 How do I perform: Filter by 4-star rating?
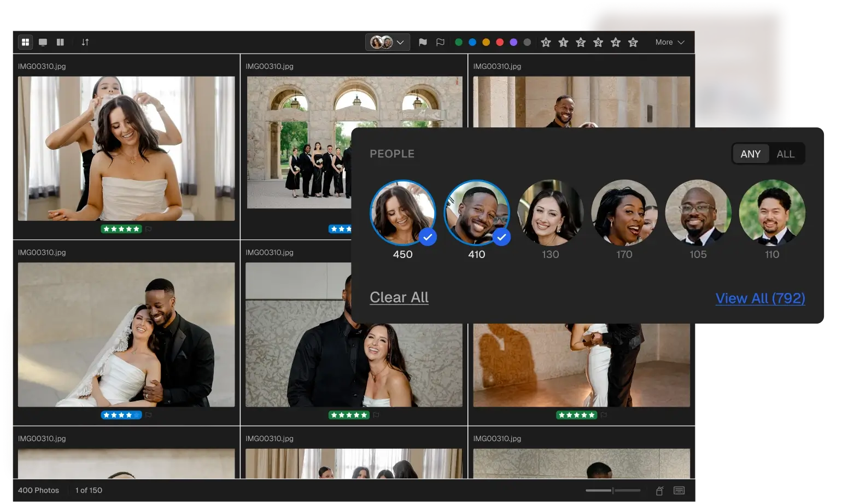616,42
